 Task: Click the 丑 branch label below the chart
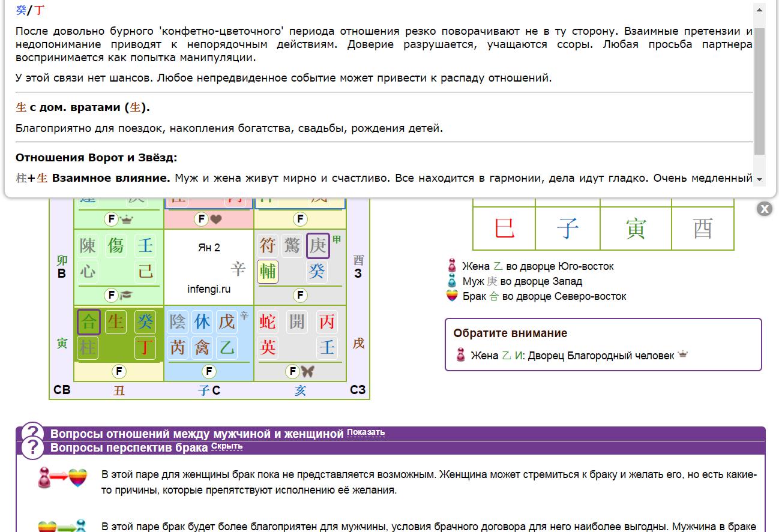point(119,390)
